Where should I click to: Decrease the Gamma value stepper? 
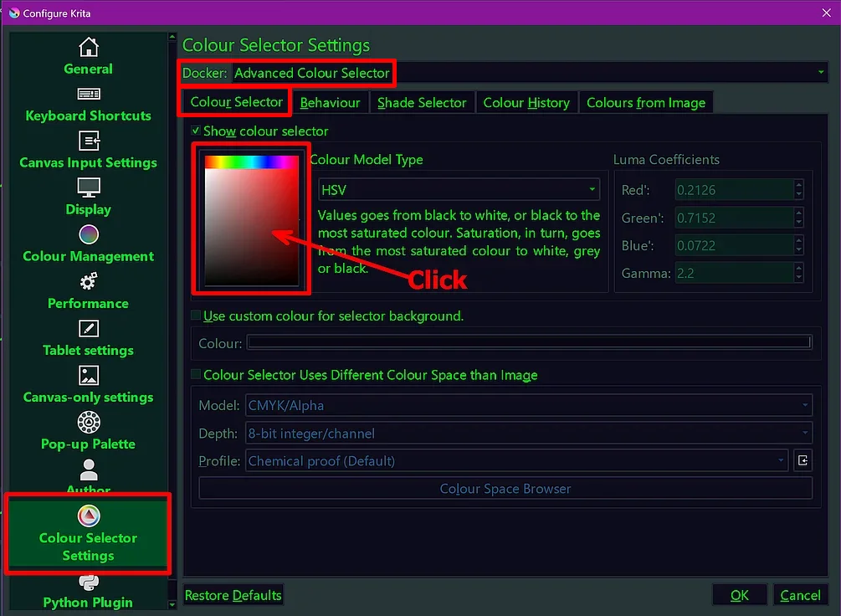pos(798,278)
